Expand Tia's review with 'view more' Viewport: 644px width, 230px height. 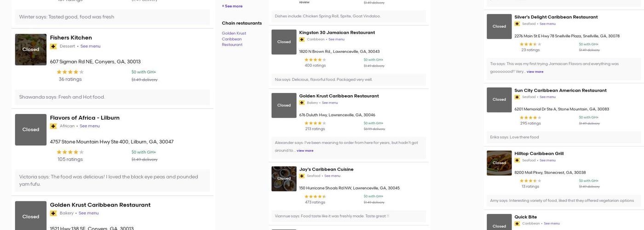tap(535, 72)
